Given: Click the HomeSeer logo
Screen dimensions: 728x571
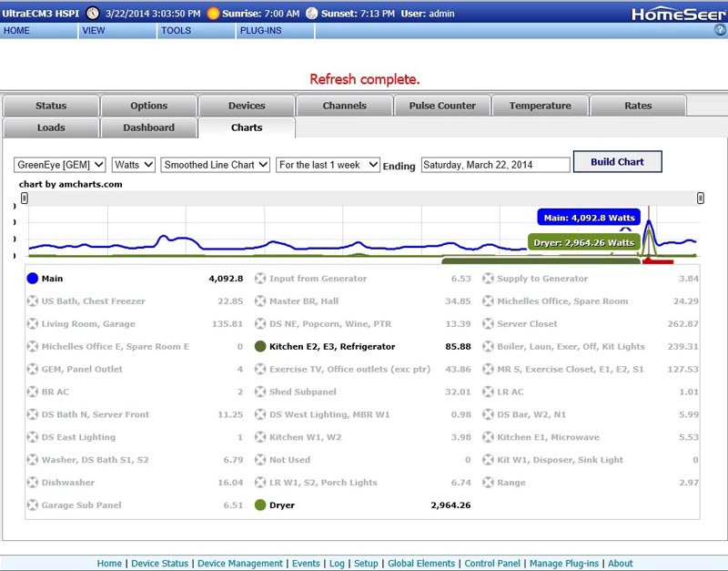Looking at the screenshot, I should [x=678, y=14].
